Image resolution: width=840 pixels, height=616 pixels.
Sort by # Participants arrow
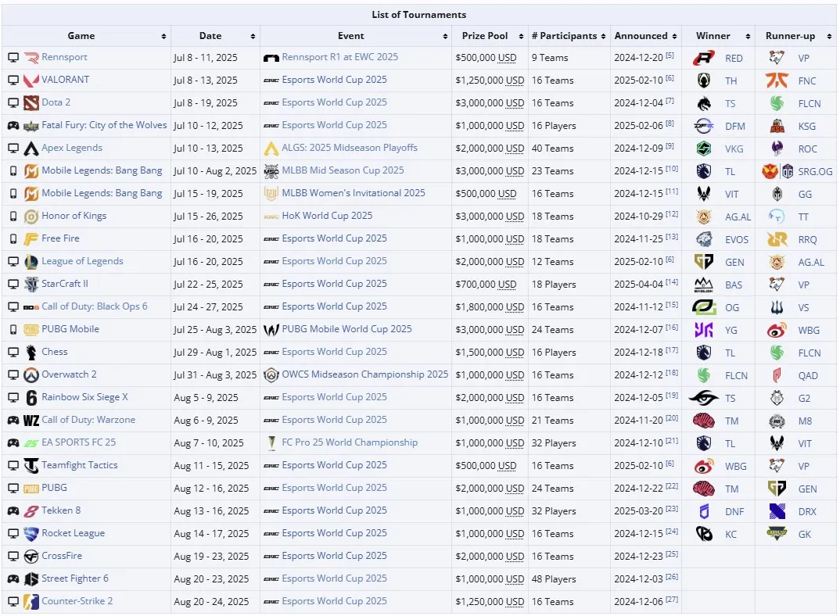(603, 37)
